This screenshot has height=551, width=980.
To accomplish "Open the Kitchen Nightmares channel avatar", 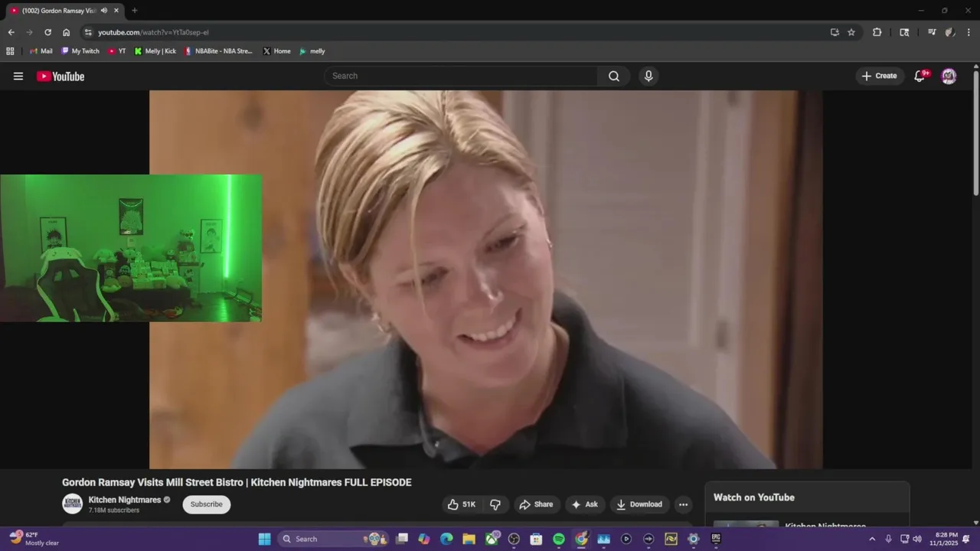I will [72, 504].
